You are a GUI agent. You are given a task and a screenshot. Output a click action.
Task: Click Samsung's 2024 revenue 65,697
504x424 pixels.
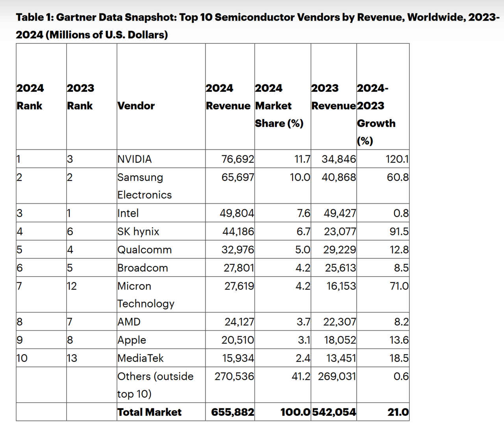coord(238,177)
